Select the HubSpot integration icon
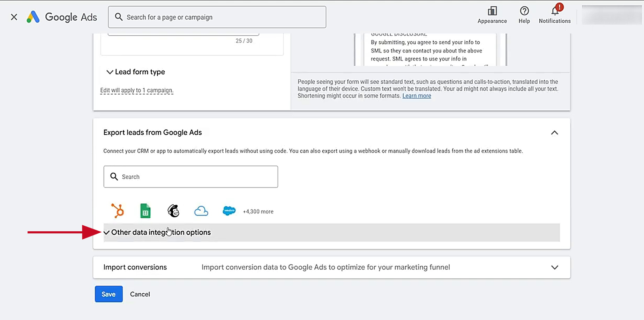The image size is (644, 320). click(118, 211)
